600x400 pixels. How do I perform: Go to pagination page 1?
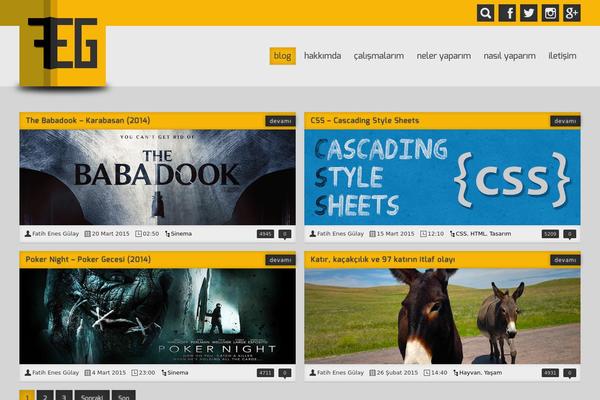(27, 396)
